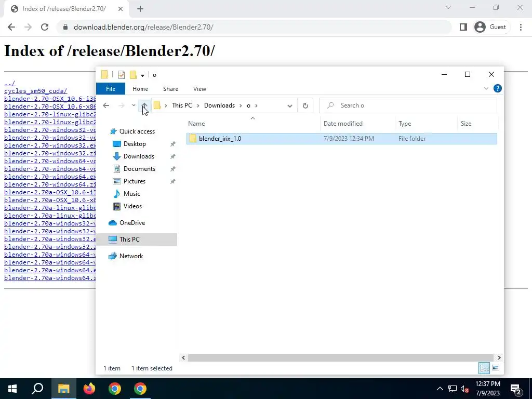
Task: Open File Explorer Help icon
Action: pos(497,88)
